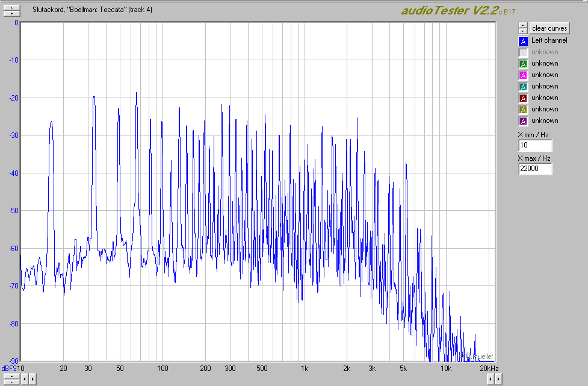Toggle the blue Left channel curve box

[522, 41]
